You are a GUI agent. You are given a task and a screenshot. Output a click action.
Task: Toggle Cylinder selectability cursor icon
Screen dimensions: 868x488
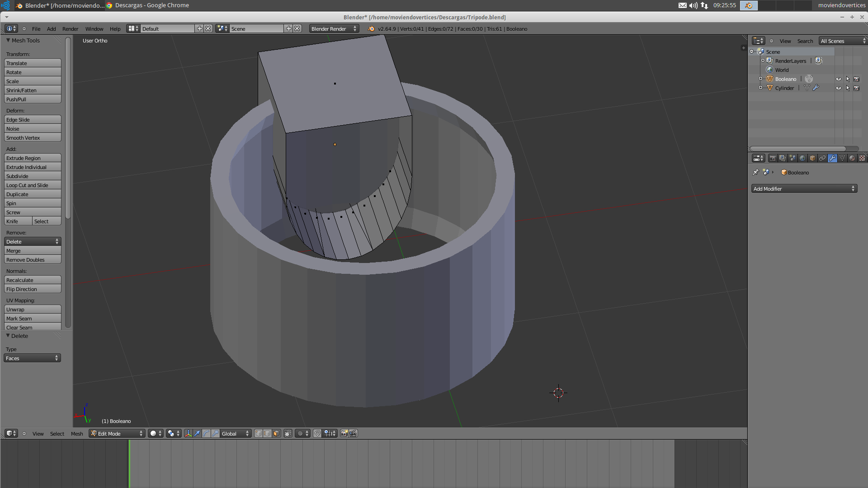[848, 88]
